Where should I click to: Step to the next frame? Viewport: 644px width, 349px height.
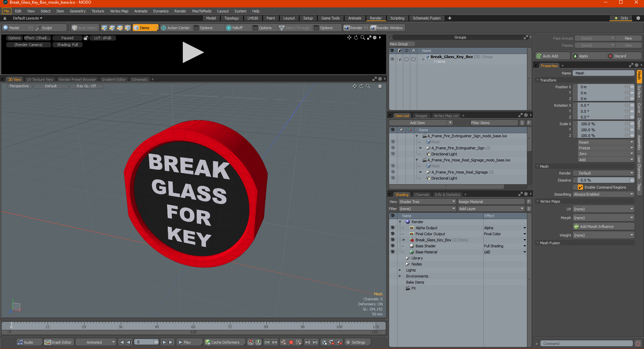tap(163, 342)
